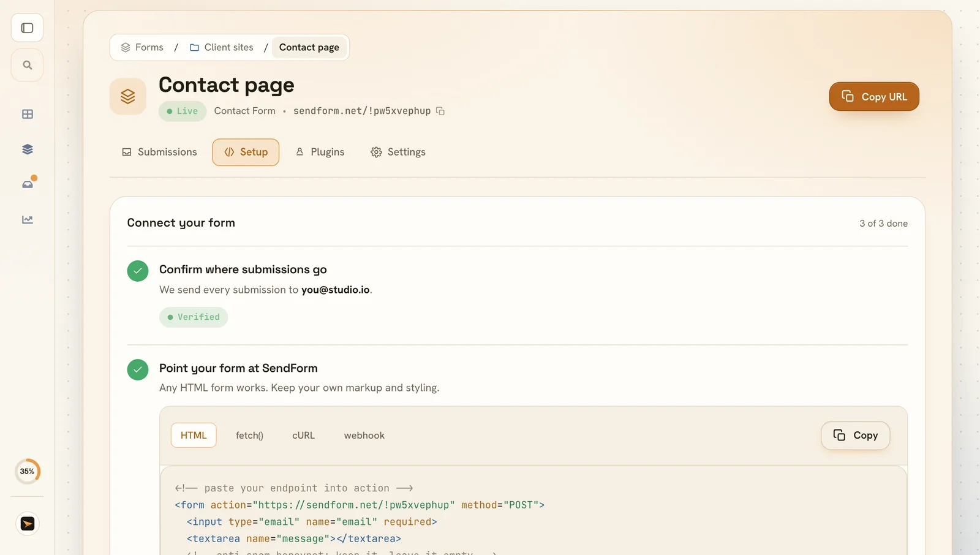
Task: Click the email input line in code snippet
Action: (x=312, y=522)
